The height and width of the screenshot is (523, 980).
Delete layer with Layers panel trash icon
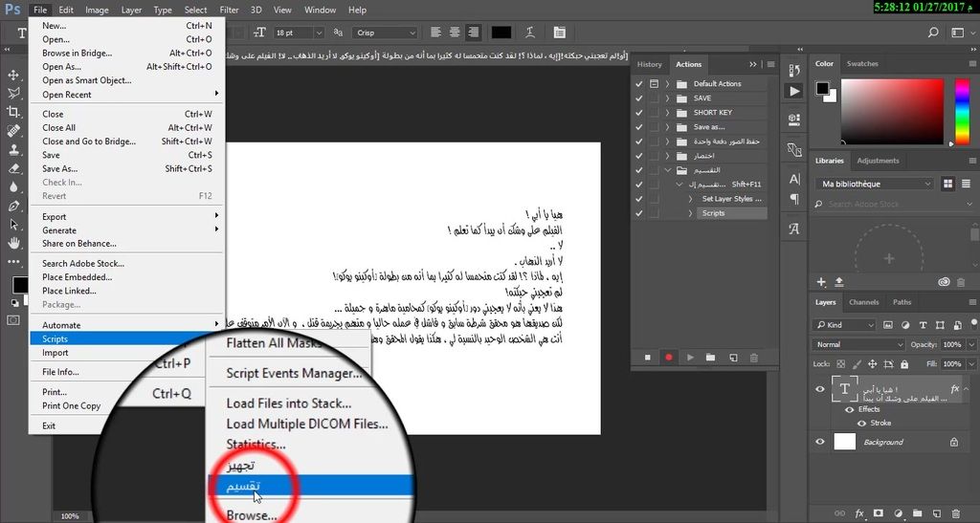pyautogui.click(x=956, y=513)
